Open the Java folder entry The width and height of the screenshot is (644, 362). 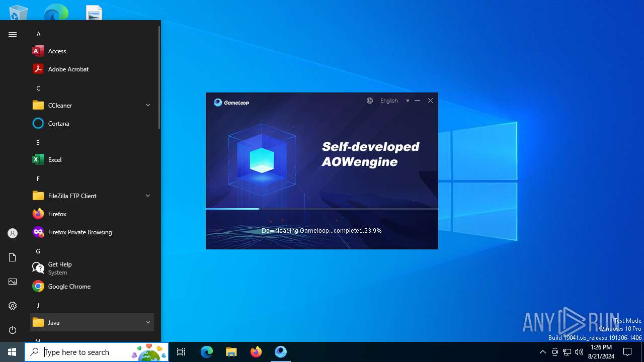[x=92, y=322]
